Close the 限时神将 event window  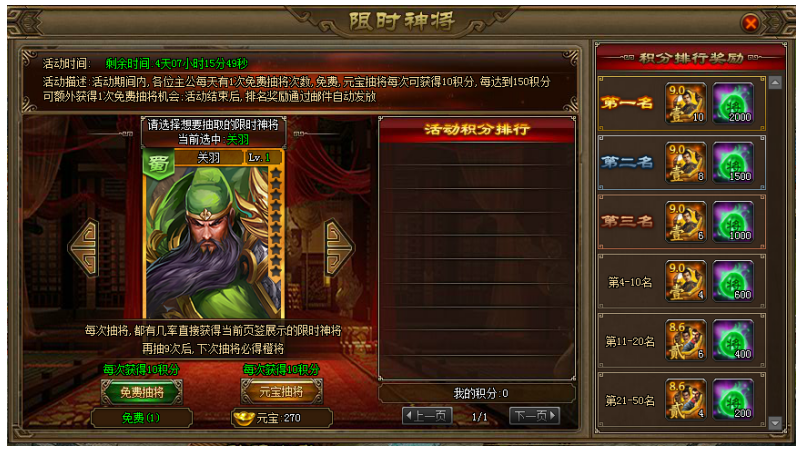click(750, 23)
